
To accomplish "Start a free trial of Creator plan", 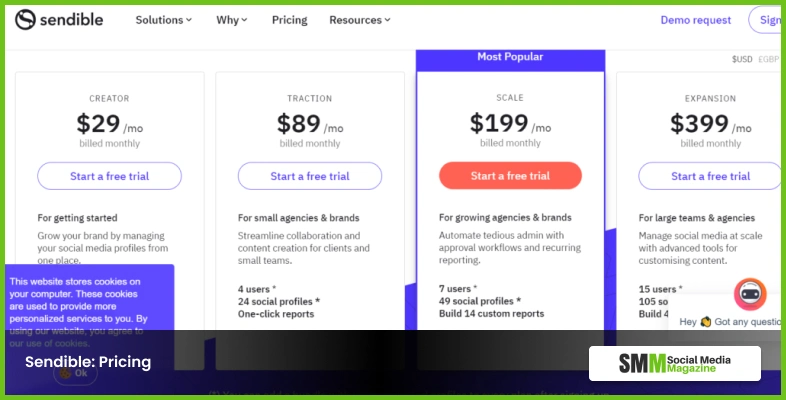I will [110, 176].
